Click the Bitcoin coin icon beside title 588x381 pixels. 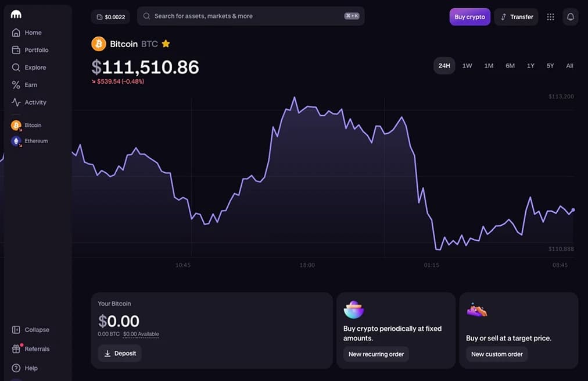pos(99,44)
